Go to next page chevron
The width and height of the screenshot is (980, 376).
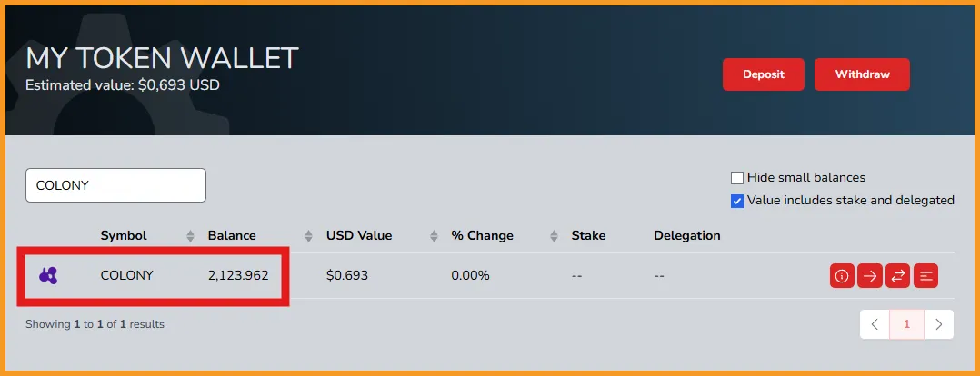pyautogui.click(x=939, y=324)
